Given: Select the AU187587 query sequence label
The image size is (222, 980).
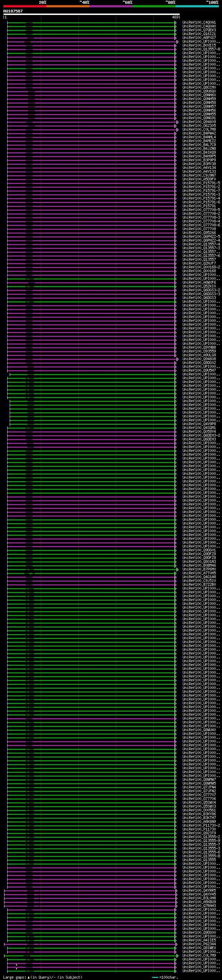Looking at the screenshot, I should tap(13, 11).
